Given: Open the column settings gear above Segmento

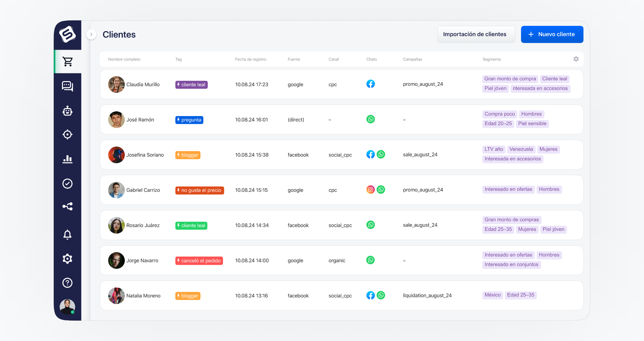Looking at the screenshot, I should click(x=576, y=59).
